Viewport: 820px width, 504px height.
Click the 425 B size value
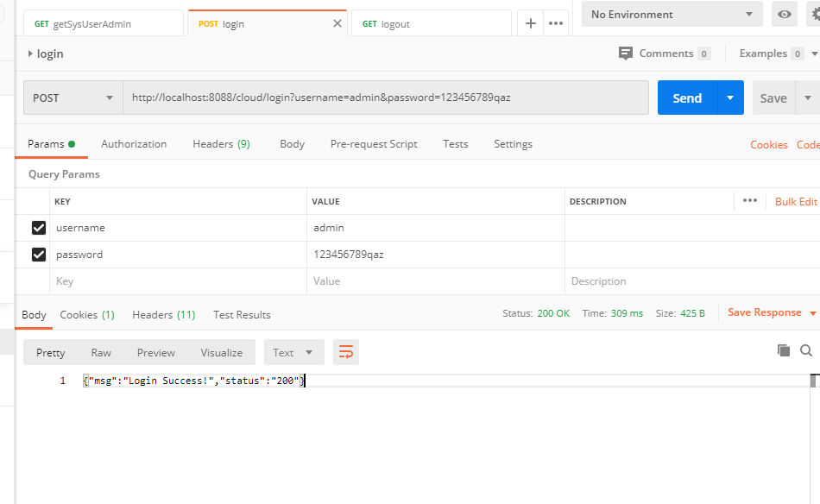692,313
